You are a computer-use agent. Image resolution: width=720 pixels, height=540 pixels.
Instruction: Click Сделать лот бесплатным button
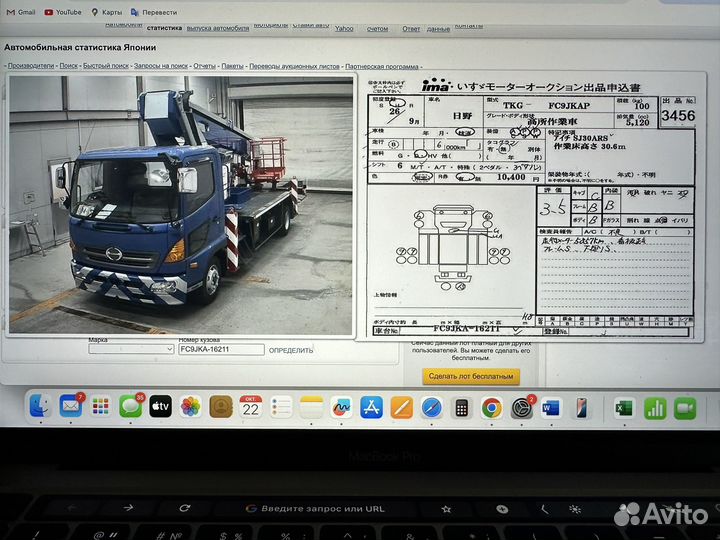pos(471,376)
